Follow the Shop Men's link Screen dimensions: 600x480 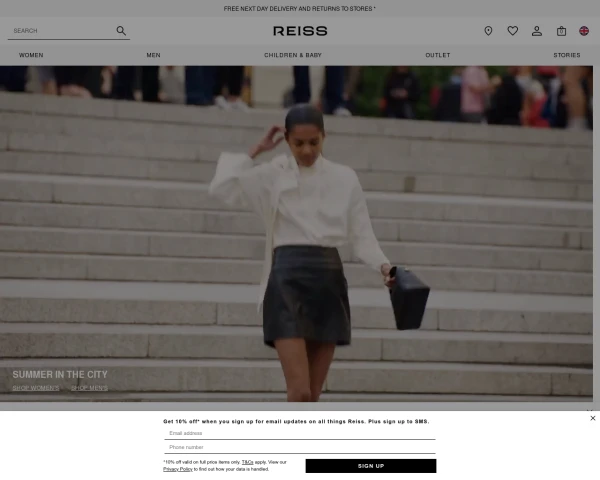[x=89, y=388]
